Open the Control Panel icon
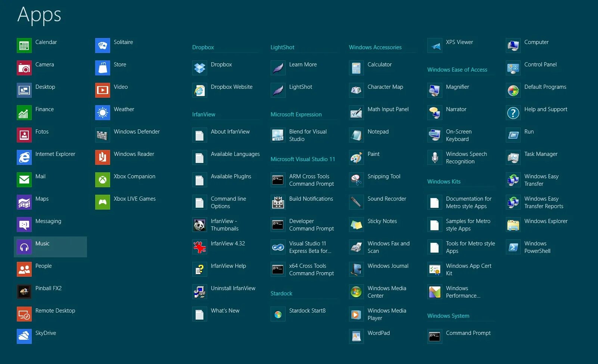Viewport: 598px width, 364px height. click(513, 68)
